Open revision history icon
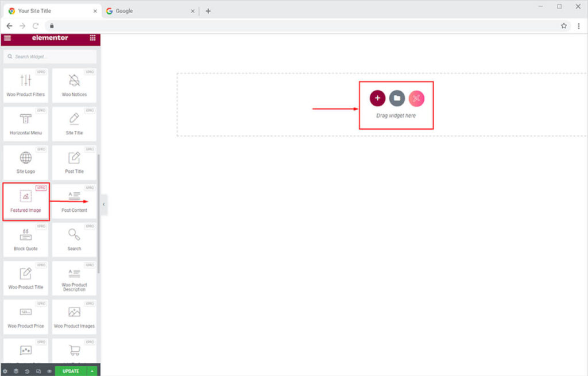Screen dimensions: 588x376 point(27,371)
